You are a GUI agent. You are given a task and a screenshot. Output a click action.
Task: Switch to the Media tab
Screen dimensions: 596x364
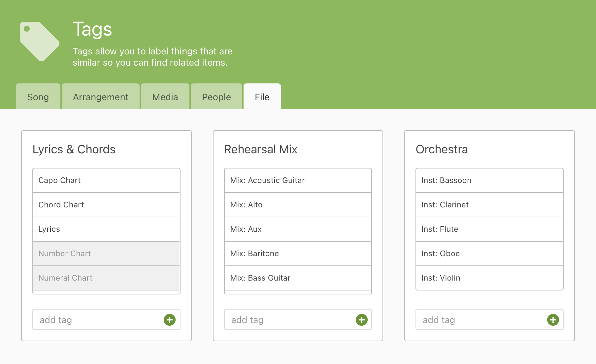165,97
